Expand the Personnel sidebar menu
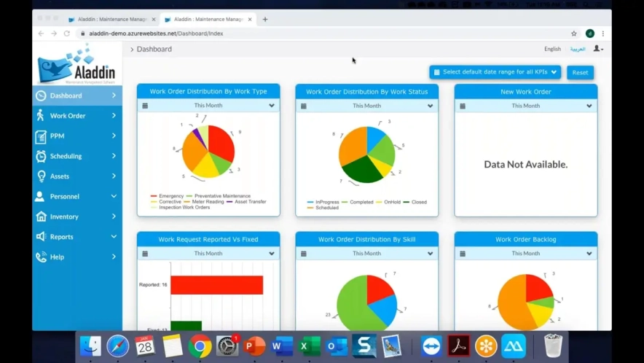Screen dimensions: 644x363 coord(76,196)
